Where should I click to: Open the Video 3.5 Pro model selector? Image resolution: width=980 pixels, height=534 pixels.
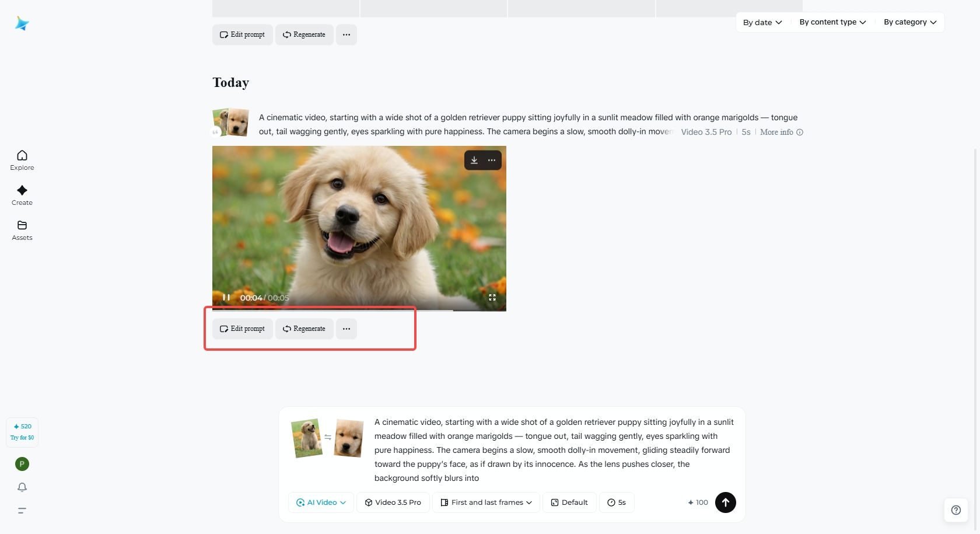[393, 502]
